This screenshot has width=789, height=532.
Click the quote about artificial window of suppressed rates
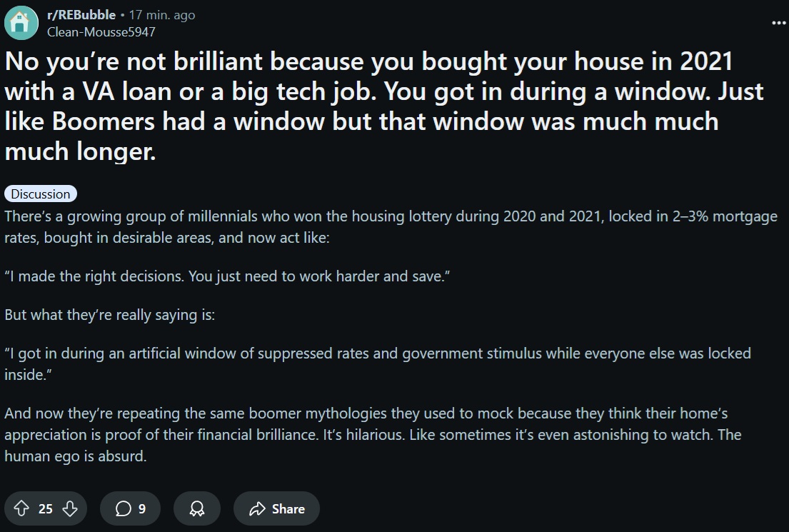(378, 364)
